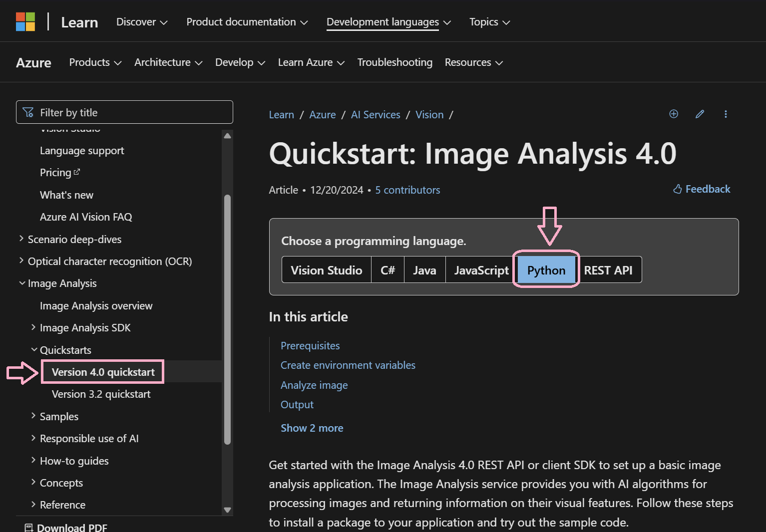Collapse the Quickstarts node
The width and height of the screenshot is (766, 532).
[x=34, y=349]
